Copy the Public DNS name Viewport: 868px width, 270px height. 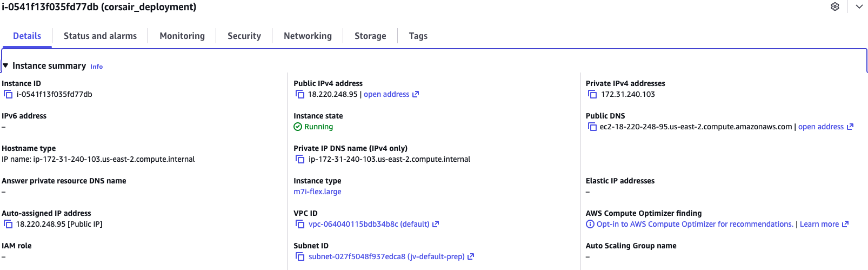coord(592,127)
